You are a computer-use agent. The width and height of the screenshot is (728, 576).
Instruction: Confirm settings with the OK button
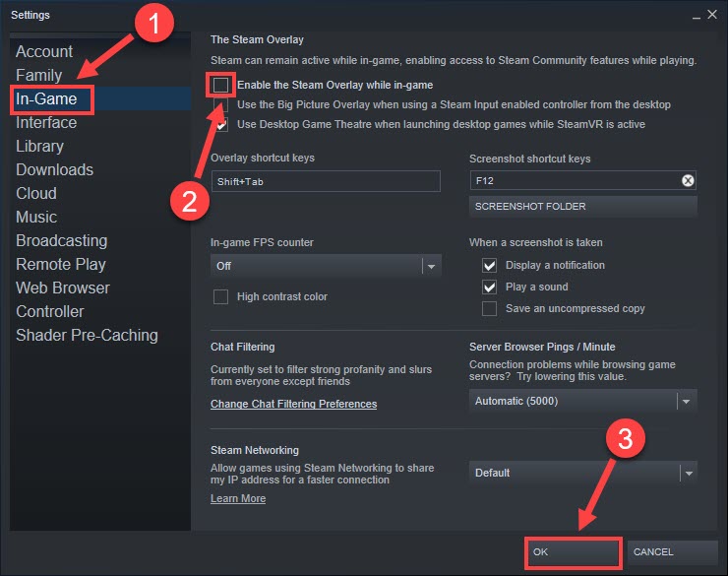(574, 552)
